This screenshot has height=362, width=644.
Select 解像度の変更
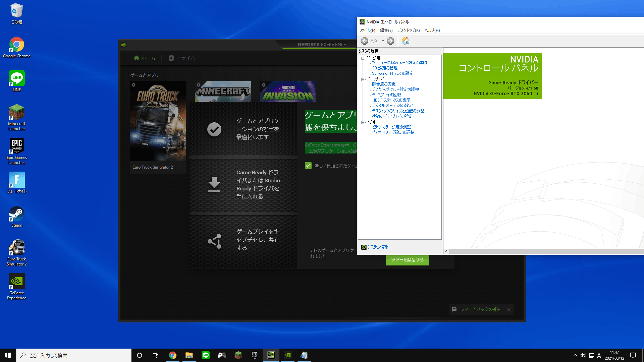coord(384,84)
